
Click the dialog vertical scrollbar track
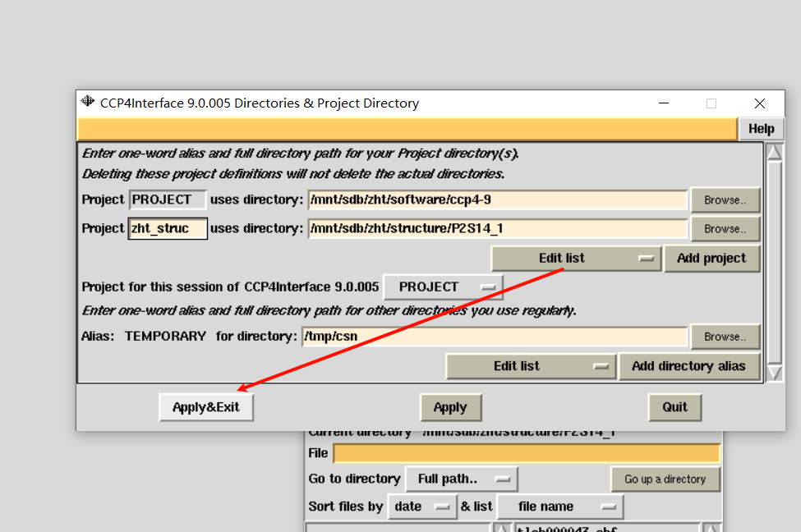[775, 263]
